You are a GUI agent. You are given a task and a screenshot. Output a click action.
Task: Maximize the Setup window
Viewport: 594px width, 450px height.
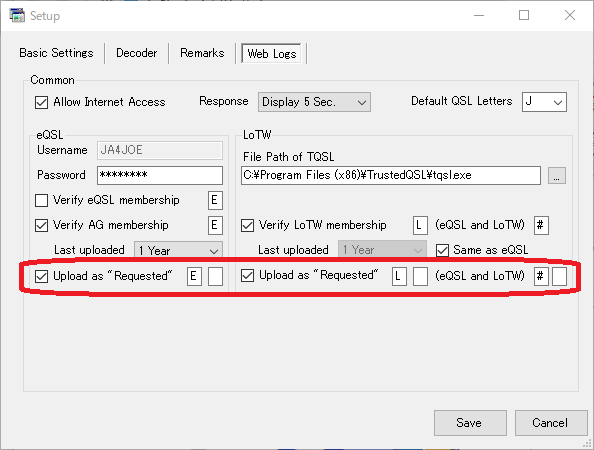click(x=524, y=16)
